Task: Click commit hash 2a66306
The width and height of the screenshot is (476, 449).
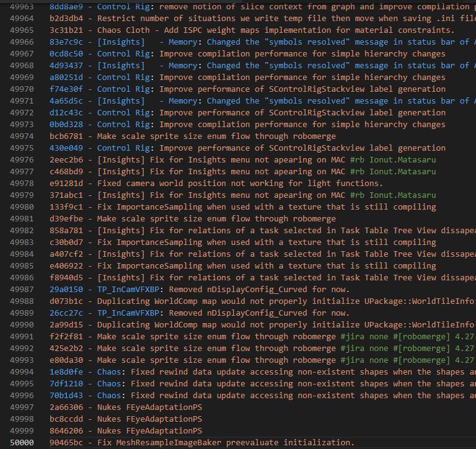Action: point(66,407)
